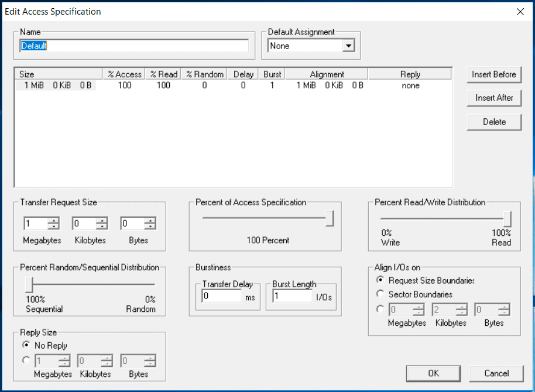Select the 1 MiB access specification row
The image size is (535, 392).
point(234,85)
